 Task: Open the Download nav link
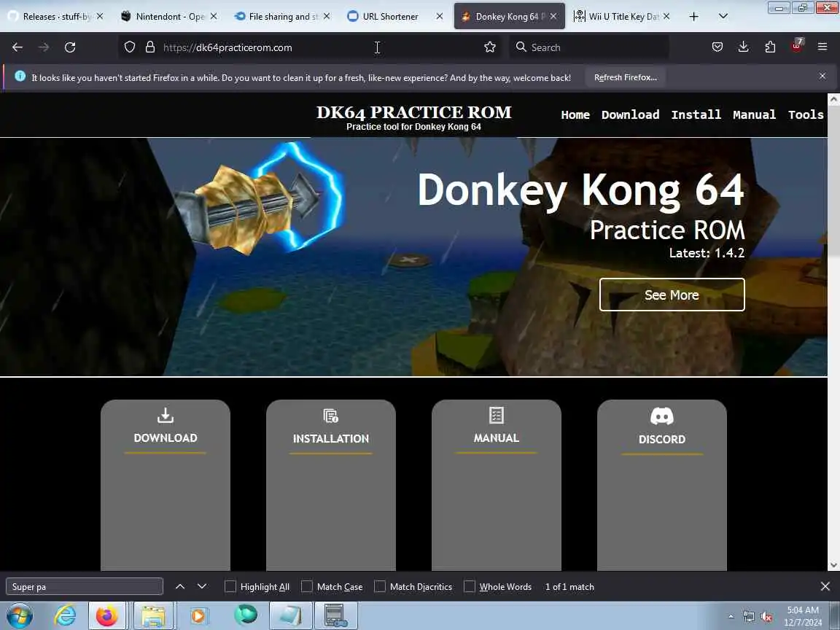coord(630,114)
